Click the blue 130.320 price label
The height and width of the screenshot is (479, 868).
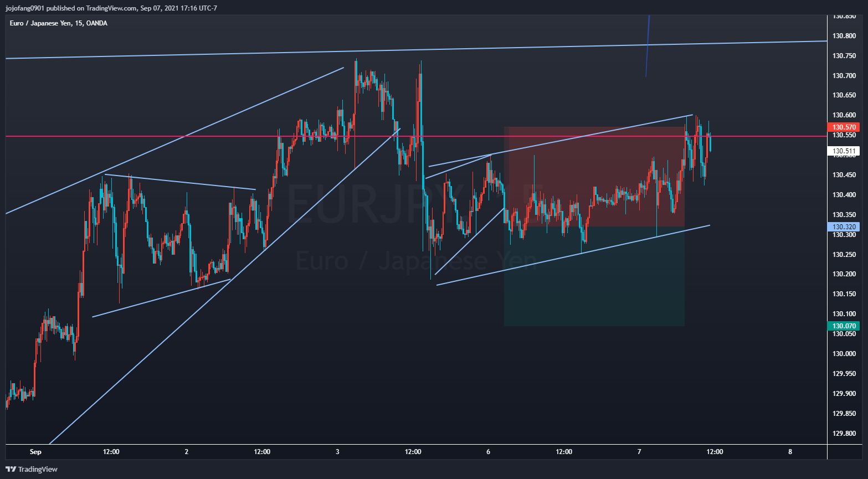pyautogui.click(x=843, y=226)
